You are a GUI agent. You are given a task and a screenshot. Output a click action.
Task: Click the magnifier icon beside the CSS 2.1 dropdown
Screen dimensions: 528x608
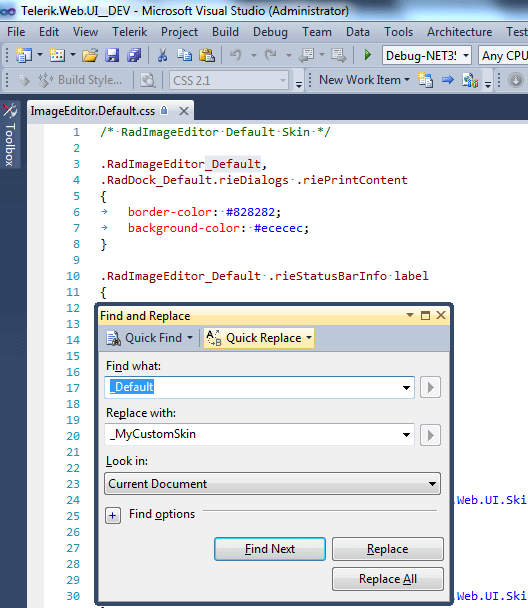[x=147, y=80]
